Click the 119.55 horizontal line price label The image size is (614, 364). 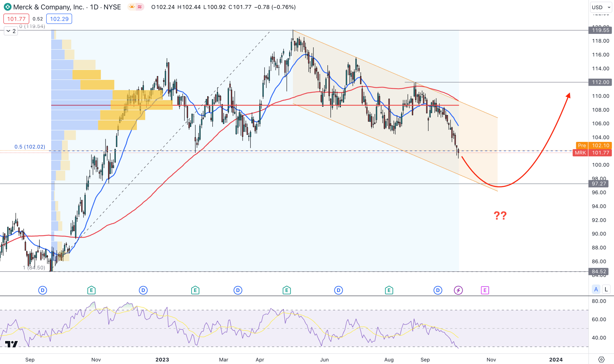(600, 30)
